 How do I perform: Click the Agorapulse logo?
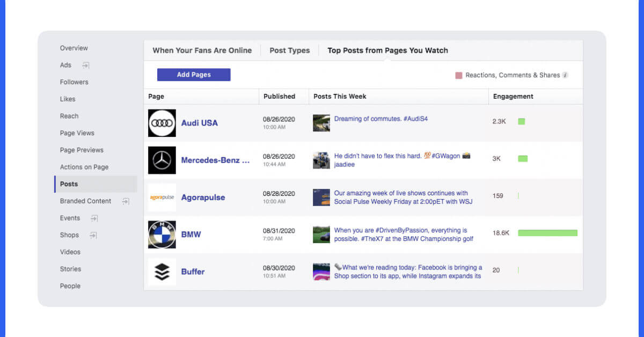click(162, 197)
